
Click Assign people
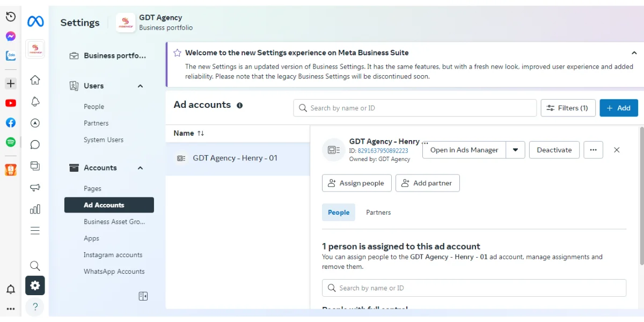tap(357, 183)
